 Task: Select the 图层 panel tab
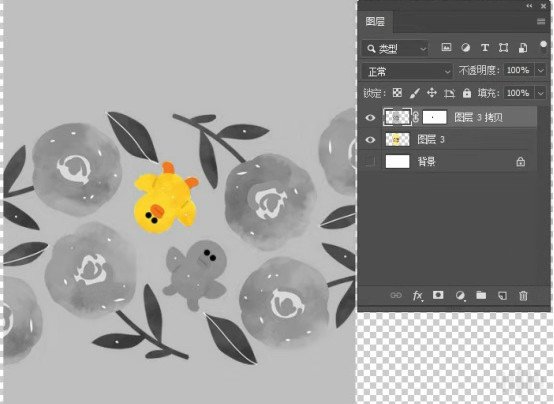pyautogui.click(x=375, y=22)
